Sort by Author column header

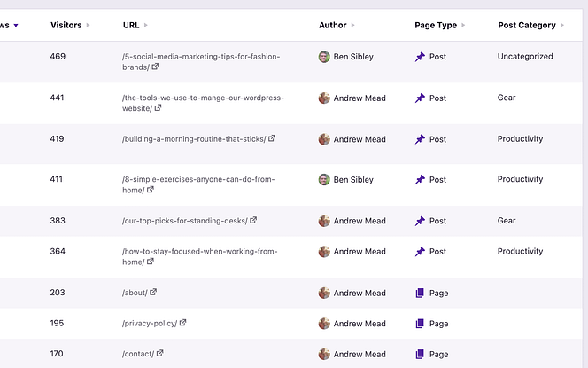coord(333,26)
